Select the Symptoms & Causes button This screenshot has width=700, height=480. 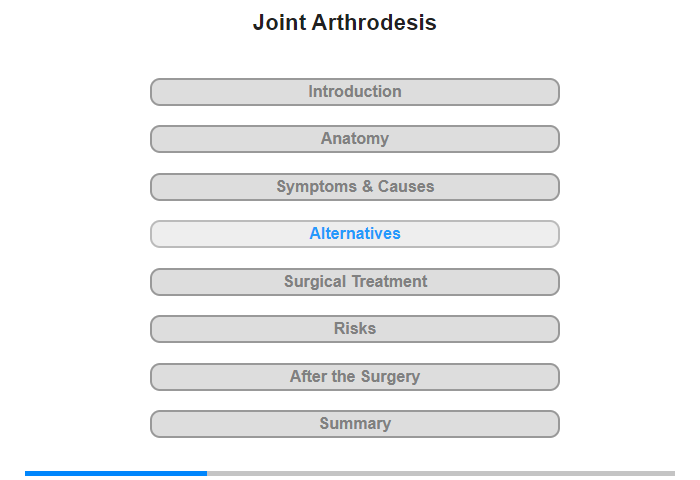tap(354, 187)
